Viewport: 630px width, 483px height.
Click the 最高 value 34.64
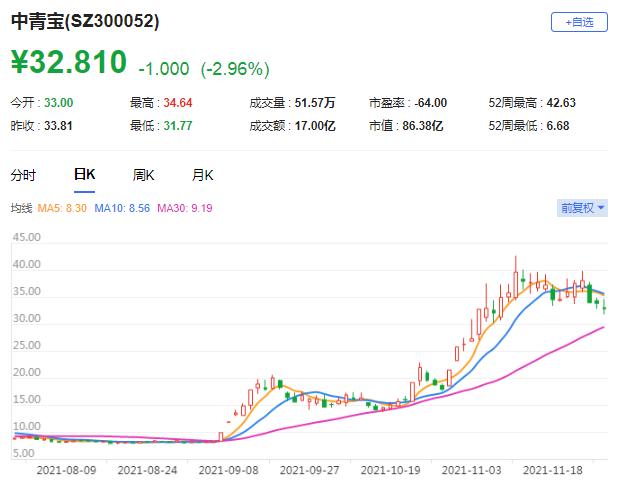click(x=178, y=103)
